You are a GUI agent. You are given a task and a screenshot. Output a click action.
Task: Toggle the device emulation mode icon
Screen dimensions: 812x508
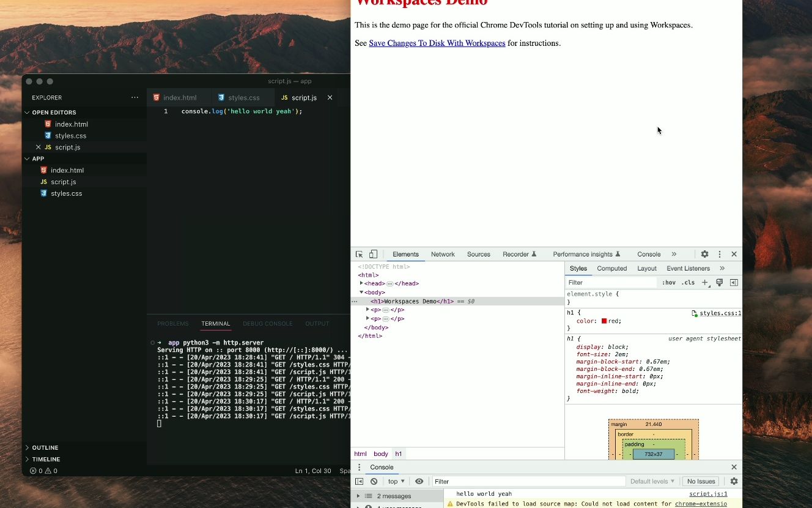point(374,253)
